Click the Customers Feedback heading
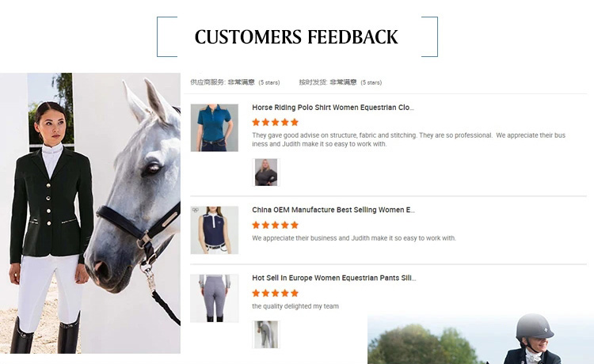Screen dimensions: 594x364 [x=296, y=37]
